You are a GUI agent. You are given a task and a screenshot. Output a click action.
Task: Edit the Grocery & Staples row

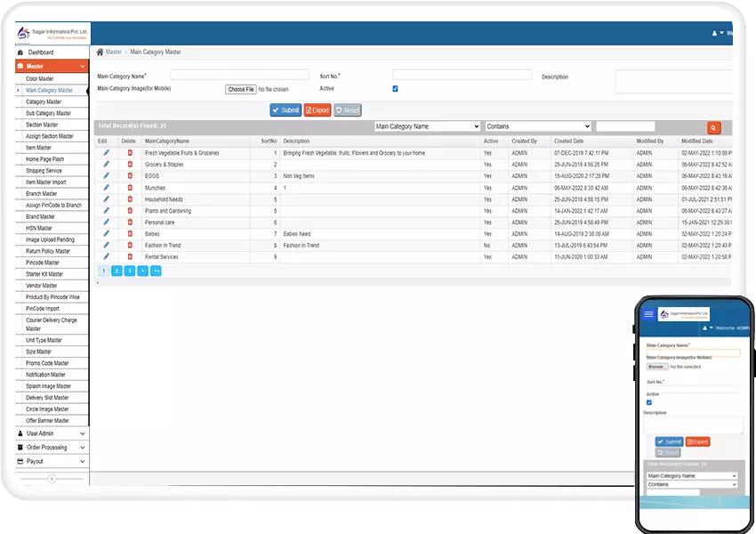(106, 164)
